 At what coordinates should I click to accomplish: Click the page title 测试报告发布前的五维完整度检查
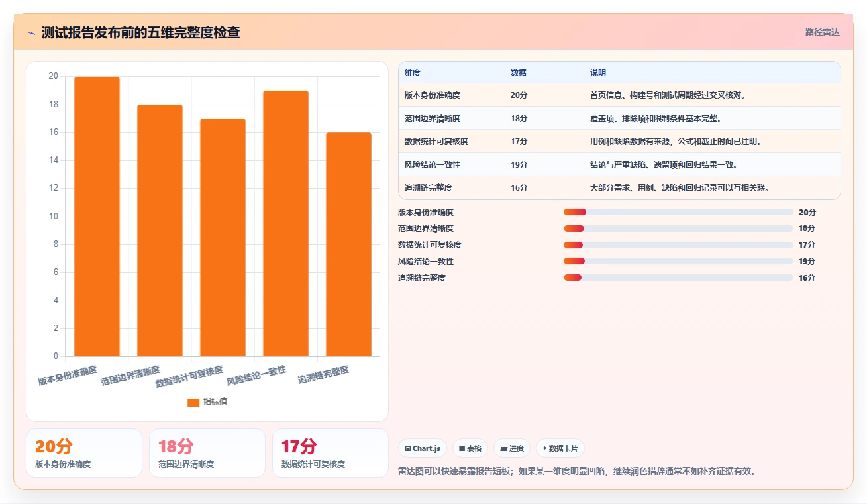[x=140, y=32]
